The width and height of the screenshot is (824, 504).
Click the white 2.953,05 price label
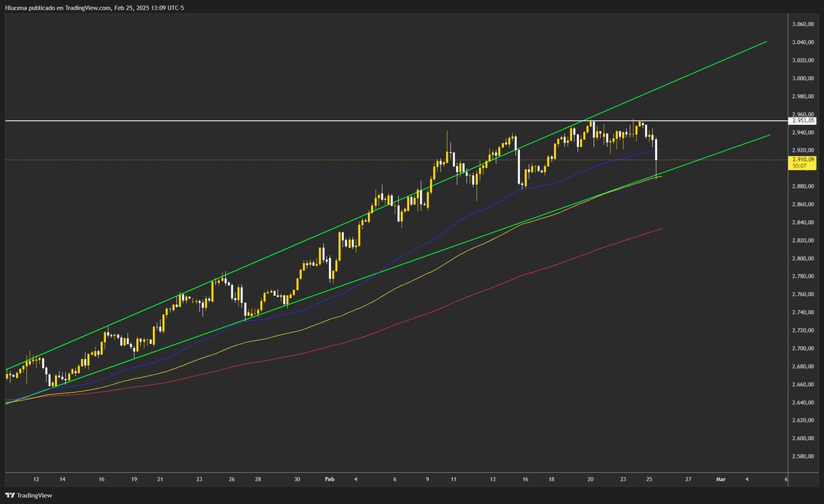(x=802, y=121)
